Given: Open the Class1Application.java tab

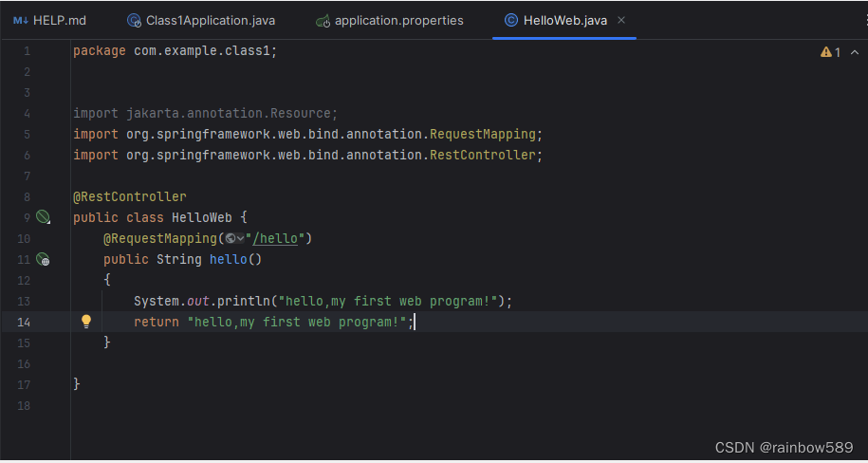Looking at the screenshot, I should coord(201,21).
